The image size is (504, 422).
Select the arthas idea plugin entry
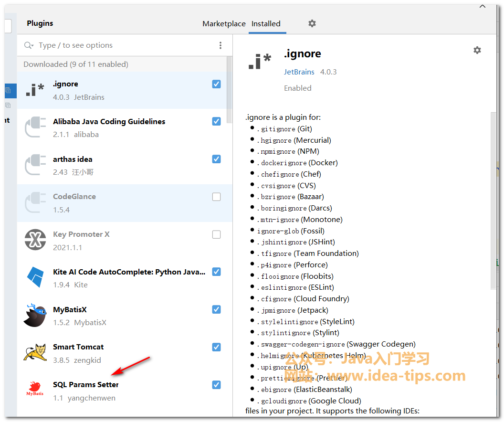125,166
